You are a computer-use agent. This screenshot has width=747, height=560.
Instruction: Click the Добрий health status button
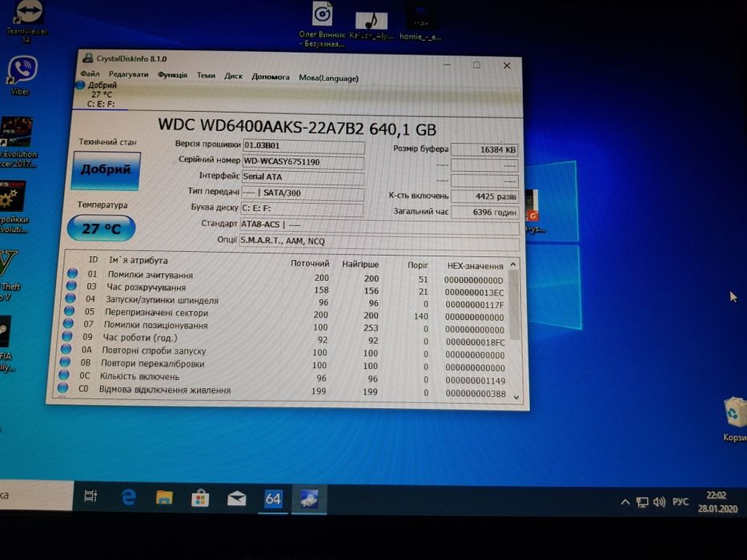point(106,170)
